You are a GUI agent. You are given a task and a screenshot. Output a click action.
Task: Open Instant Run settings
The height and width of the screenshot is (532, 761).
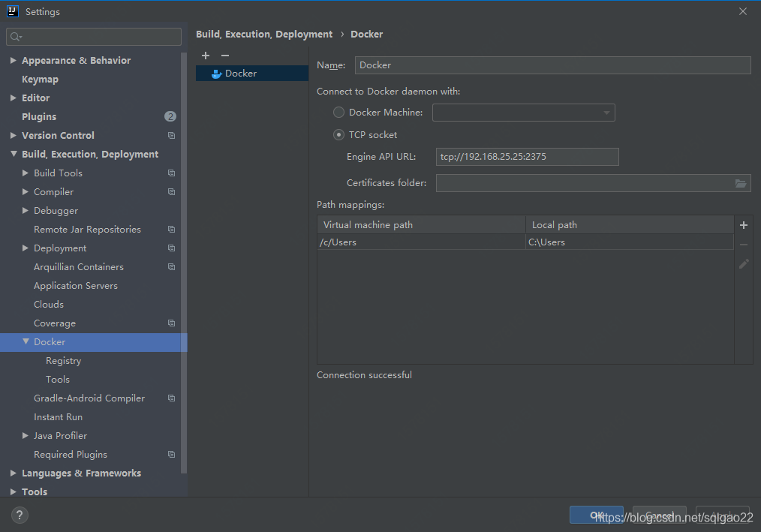coord(59,417)
